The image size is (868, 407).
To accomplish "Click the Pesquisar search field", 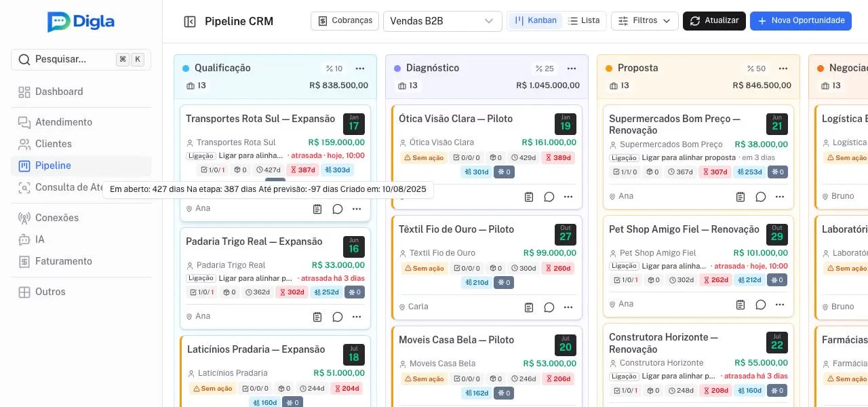I will click(x=81, y=60).
